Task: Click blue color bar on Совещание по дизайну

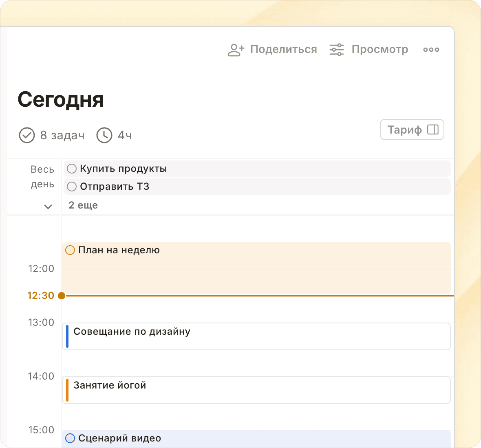Action: point(67,336)
